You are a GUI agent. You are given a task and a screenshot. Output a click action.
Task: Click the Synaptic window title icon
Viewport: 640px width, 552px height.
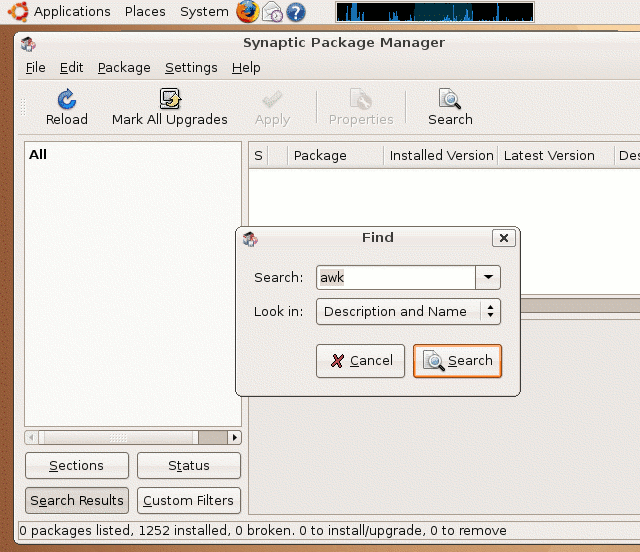pos(28,44)
